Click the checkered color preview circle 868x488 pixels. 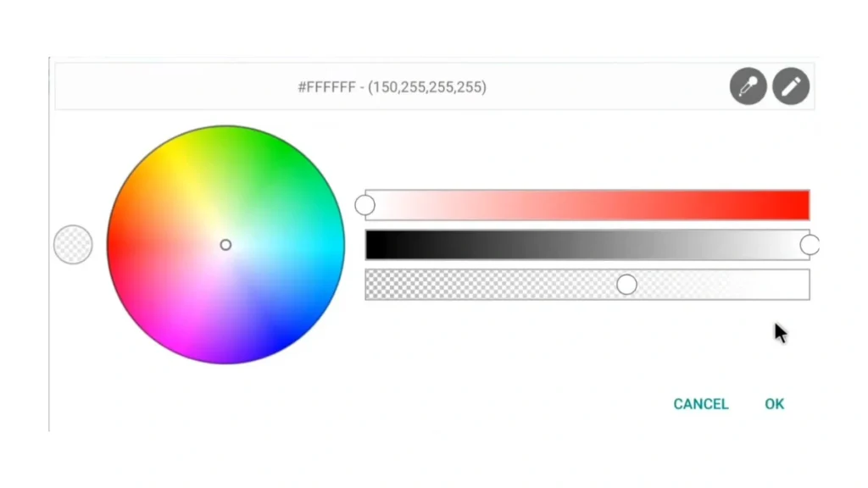[73, 245]
